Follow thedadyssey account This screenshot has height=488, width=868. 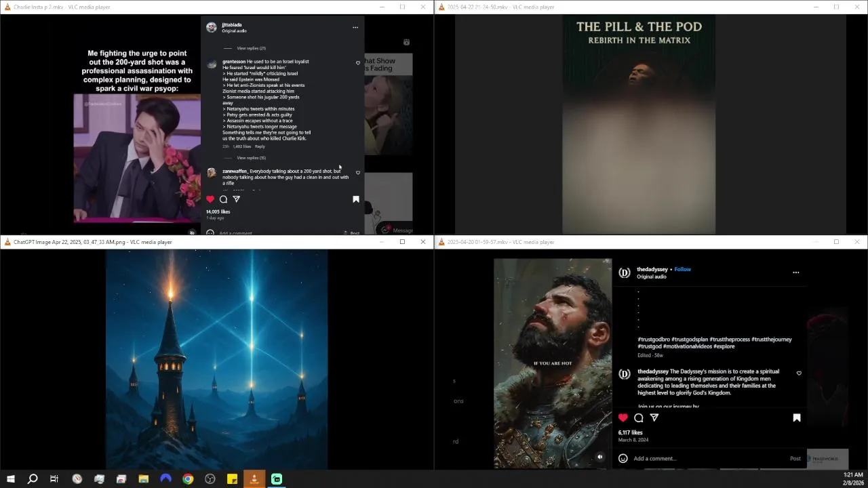682,269
